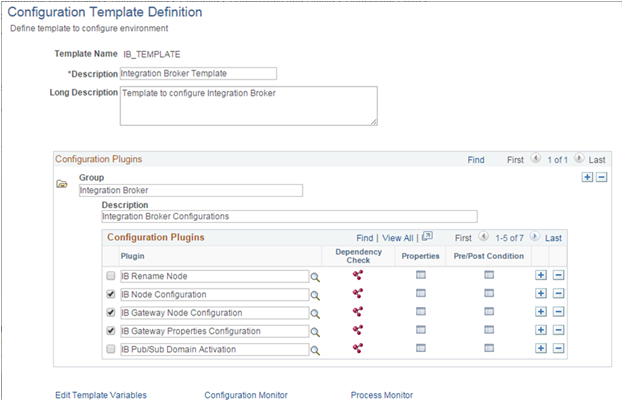This screenshot has height=400, width=622.
Task: Delete the IB Gateway Properties Configuration row
Action: coord(558,330)
